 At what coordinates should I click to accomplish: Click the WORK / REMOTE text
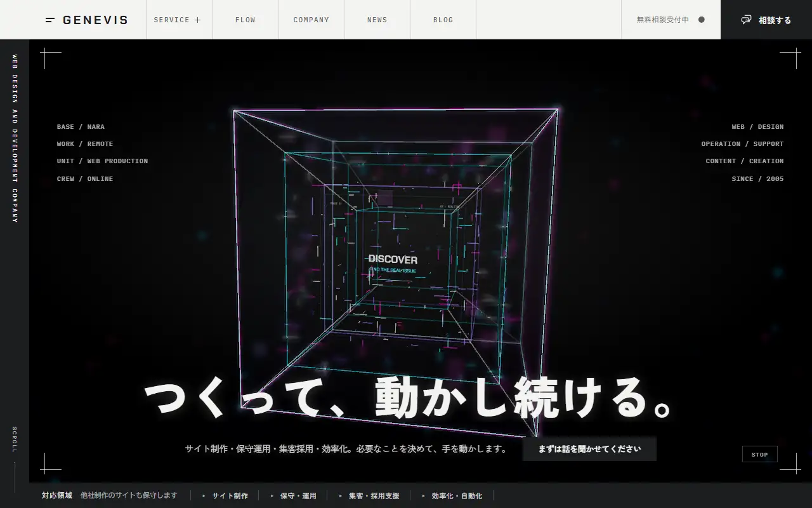click(x=85, y=144)
